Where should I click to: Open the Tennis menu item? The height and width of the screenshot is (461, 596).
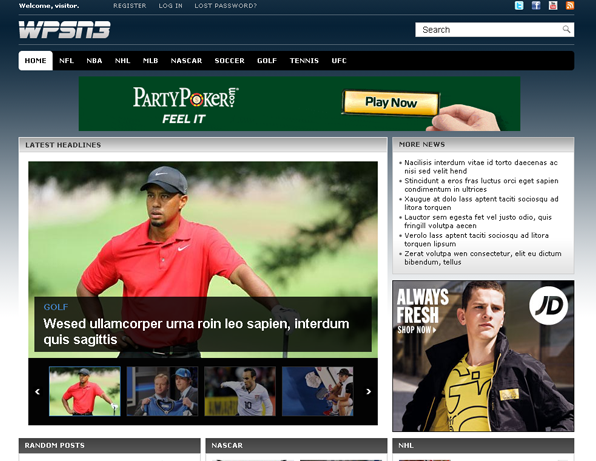point(304,60)
